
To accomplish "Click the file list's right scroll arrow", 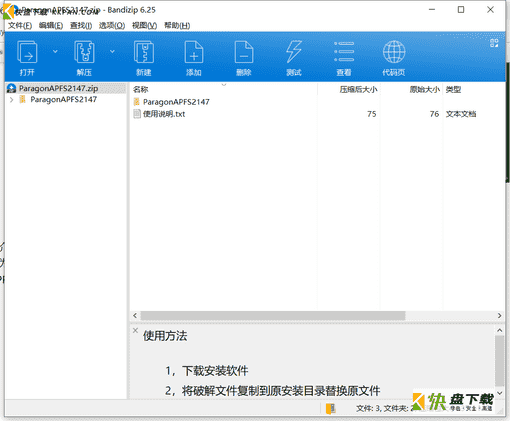I will [499, 315].
